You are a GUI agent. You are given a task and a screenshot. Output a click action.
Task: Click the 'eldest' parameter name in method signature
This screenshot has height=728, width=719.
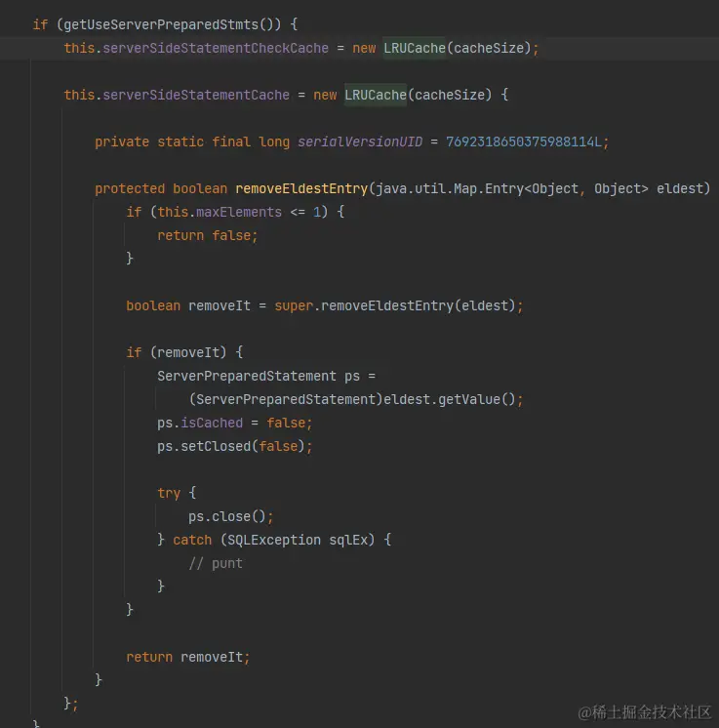(x=680, y=189)
